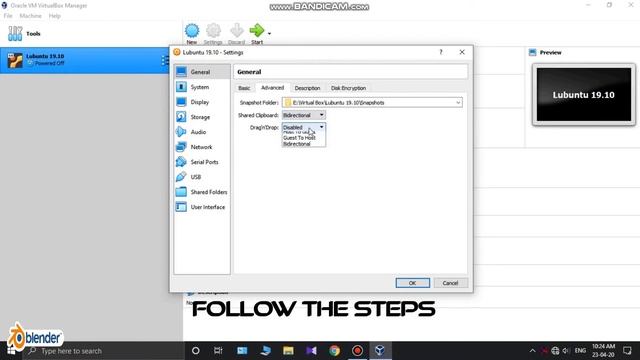Viewport: 640px width, 360px height.
Task: Click the Windows search box
Action: pos(104,351)
